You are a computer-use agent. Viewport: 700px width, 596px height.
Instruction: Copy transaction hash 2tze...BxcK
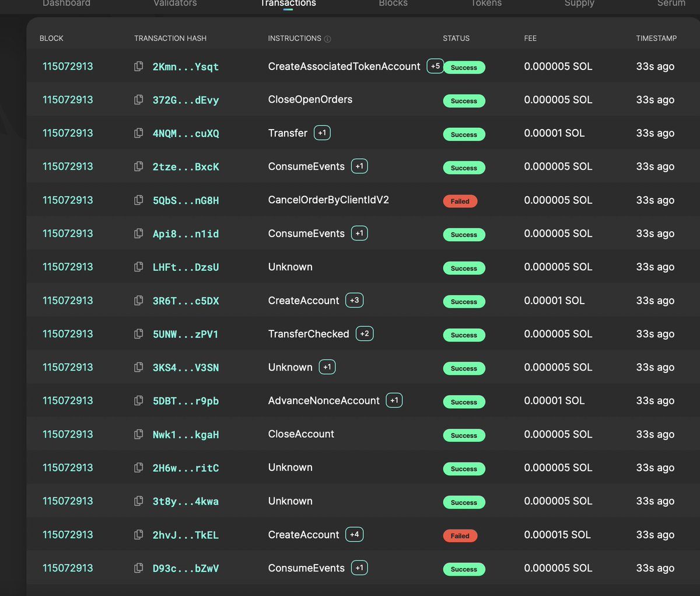click(x=139, y=166)
